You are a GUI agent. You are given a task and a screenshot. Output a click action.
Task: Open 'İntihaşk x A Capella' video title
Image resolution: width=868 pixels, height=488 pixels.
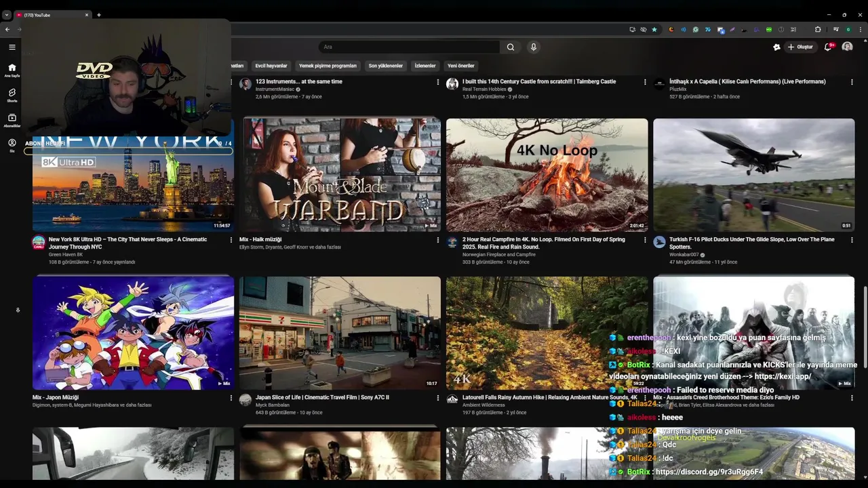[x=747, y=81]
